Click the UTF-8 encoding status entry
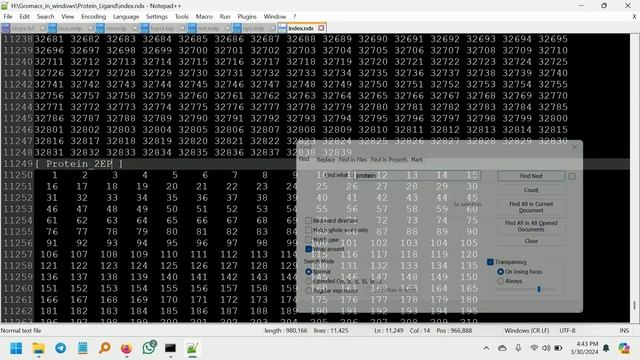Viewport: 640px width, 360px height. pos(567,331)
